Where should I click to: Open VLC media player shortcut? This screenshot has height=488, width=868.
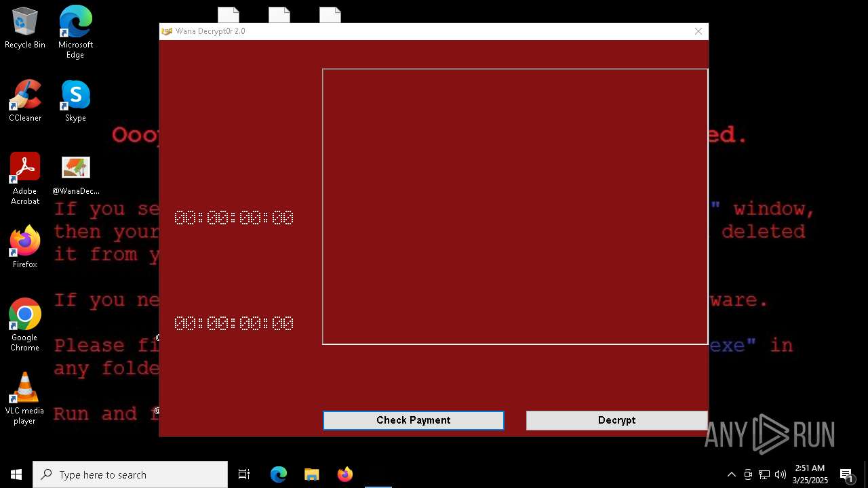click(25, 398)
